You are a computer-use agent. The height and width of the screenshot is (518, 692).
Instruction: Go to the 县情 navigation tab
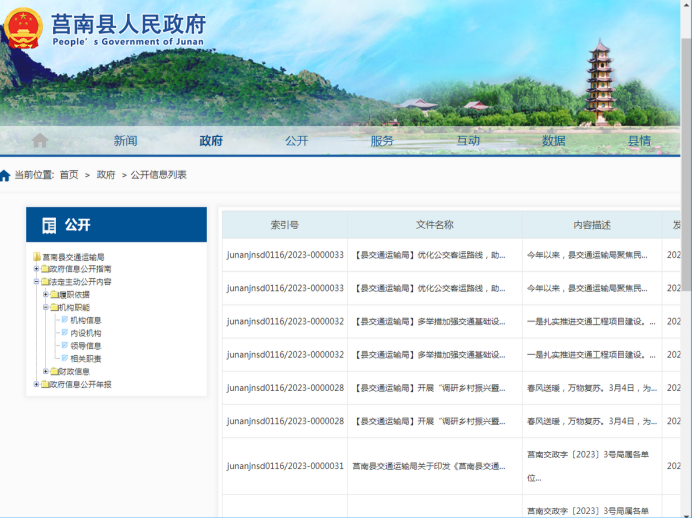(x=639, y=141)
